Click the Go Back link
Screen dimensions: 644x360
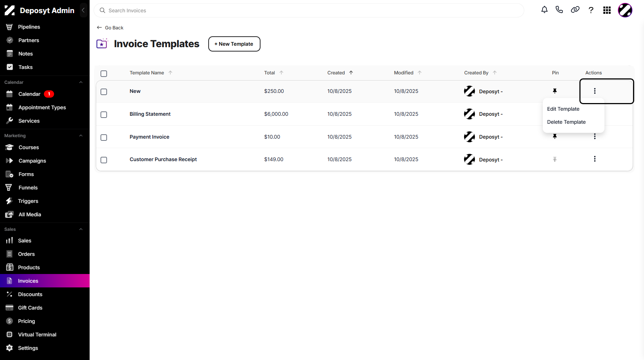pyautogui.click(x=110, y=28)
